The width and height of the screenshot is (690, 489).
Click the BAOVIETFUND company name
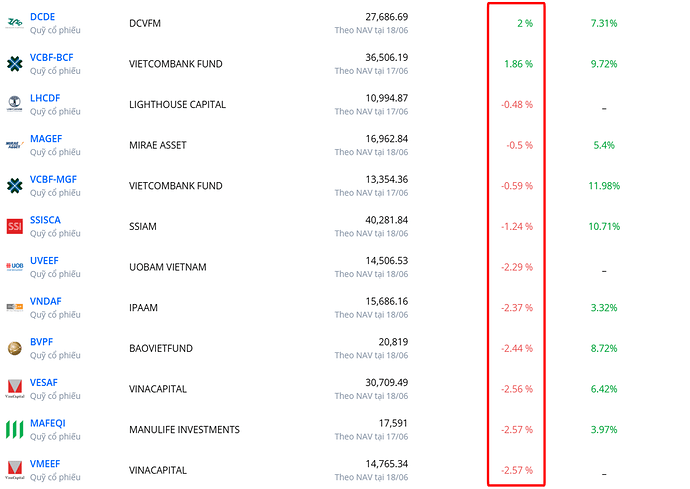coord(161,349)
